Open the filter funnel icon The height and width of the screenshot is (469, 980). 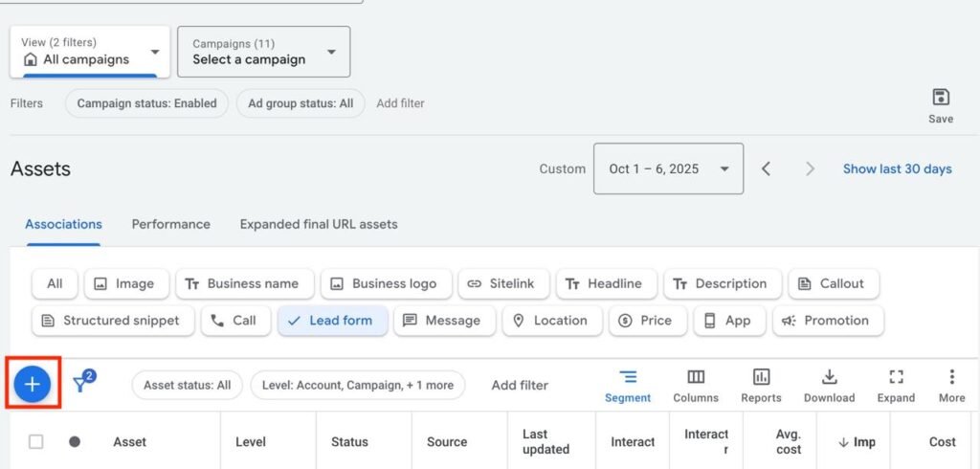pos(83,385)
